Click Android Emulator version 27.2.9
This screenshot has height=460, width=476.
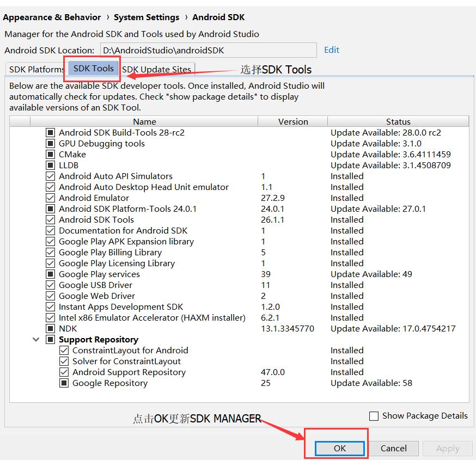point(273,198)
